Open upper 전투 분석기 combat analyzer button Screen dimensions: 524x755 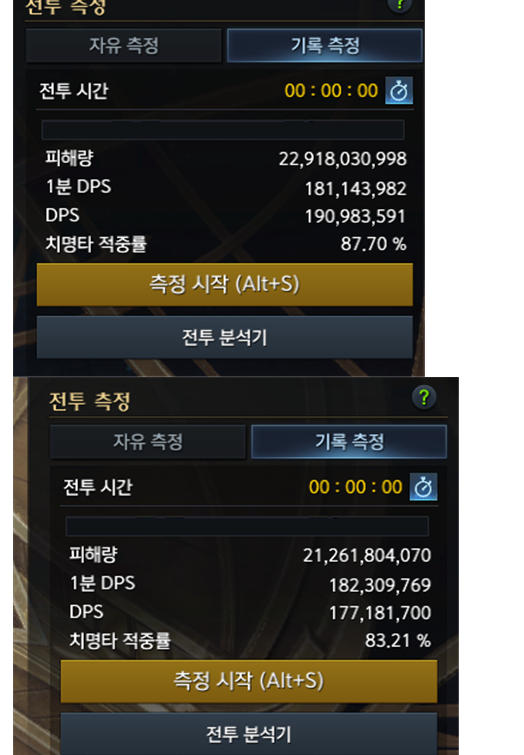tap(224, 337)
